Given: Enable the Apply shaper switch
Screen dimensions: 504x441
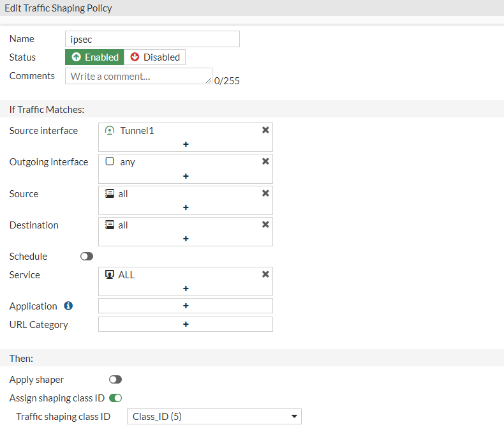Looking at the screenshot, I should pos(115,380).
